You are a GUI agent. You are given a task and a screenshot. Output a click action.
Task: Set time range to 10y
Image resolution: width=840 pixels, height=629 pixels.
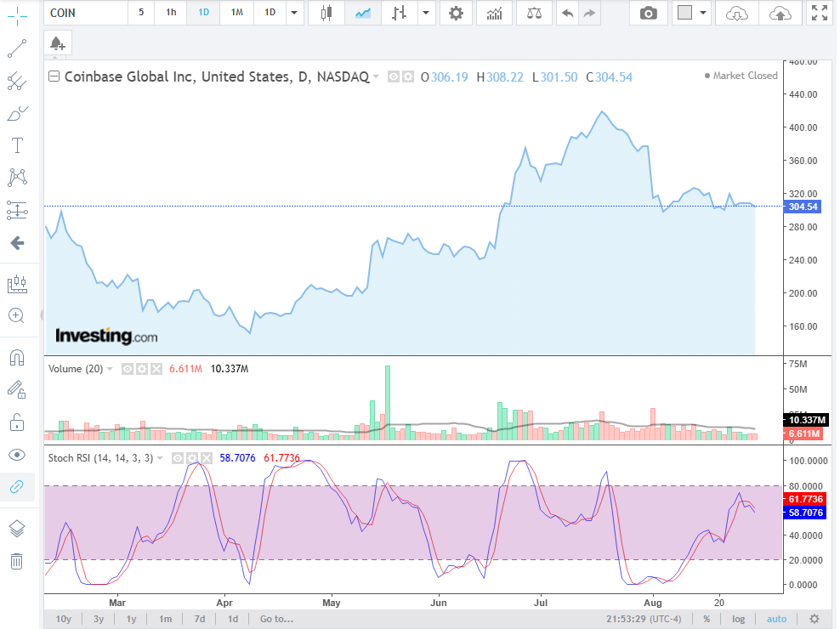click(x=63, y=619)
